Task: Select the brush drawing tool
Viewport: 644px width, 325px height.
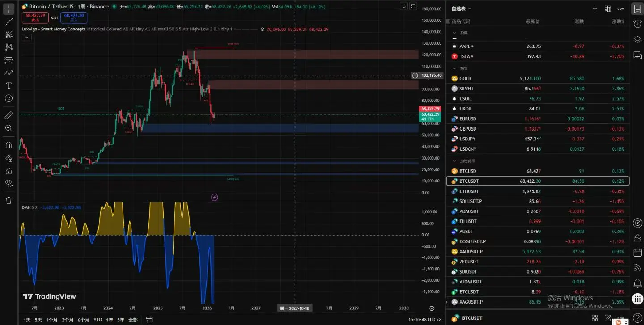Action: pos(8,72)
